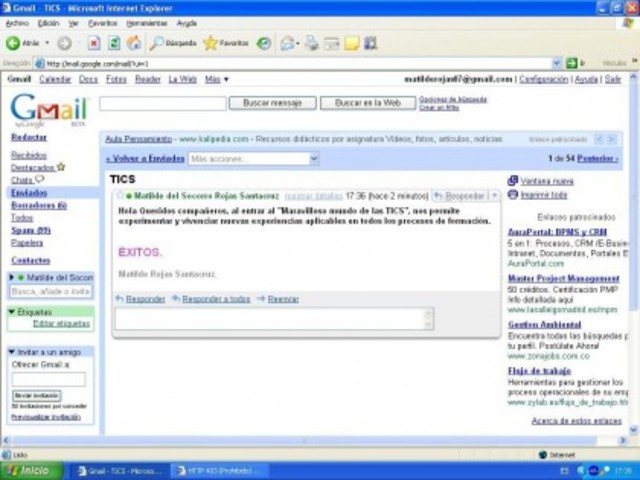Open the Edición menu
Screen dimensions: 640x480
click(49, 23)
